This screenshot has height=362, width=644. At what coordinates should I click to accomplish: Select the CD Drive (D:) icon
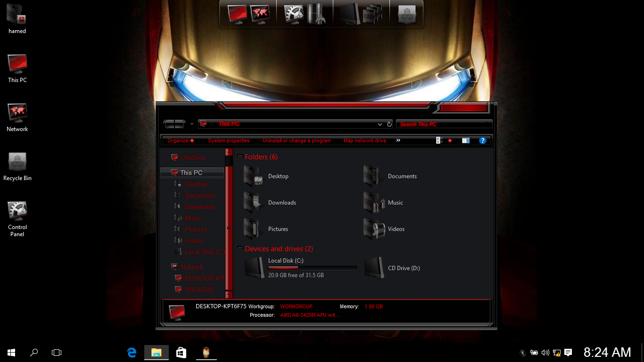click(x=374, y=268)
